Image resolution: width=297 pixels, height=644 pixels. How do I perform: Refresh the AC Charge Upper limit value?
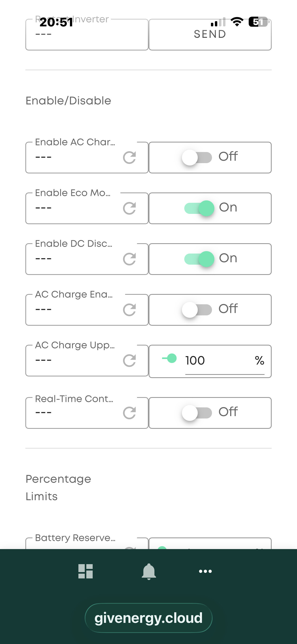(x=129, y=361)
